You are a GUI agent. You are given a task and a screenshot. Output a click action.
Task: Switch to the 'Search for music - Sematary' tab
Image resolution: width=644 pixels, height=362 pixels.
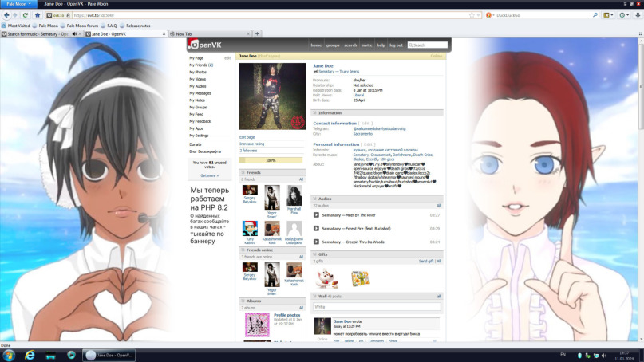(x=40, y=34)
